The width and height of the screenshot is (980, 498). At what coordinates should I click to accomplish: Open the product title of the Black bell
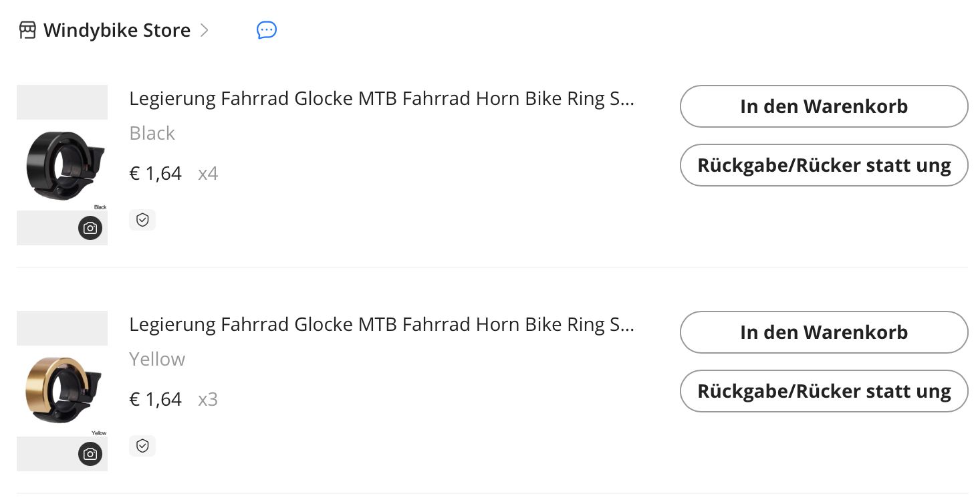click(382, 99)
